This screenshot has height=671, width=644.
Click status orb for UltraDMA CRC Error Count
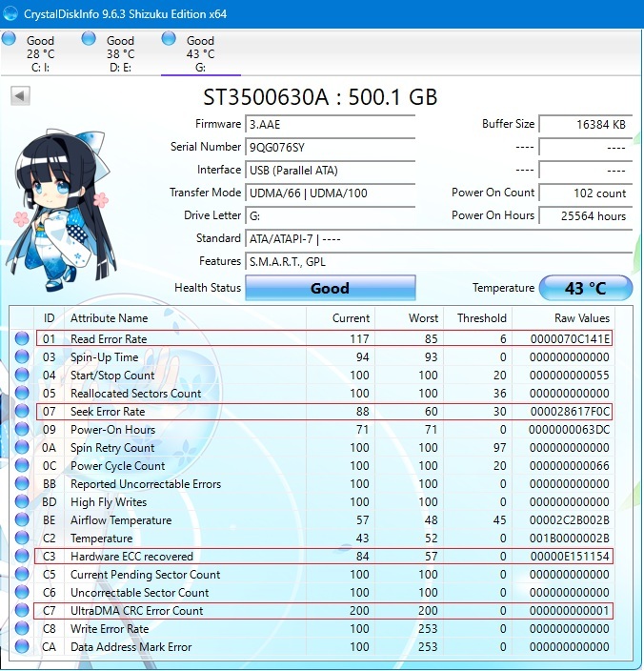click(22, 610)
